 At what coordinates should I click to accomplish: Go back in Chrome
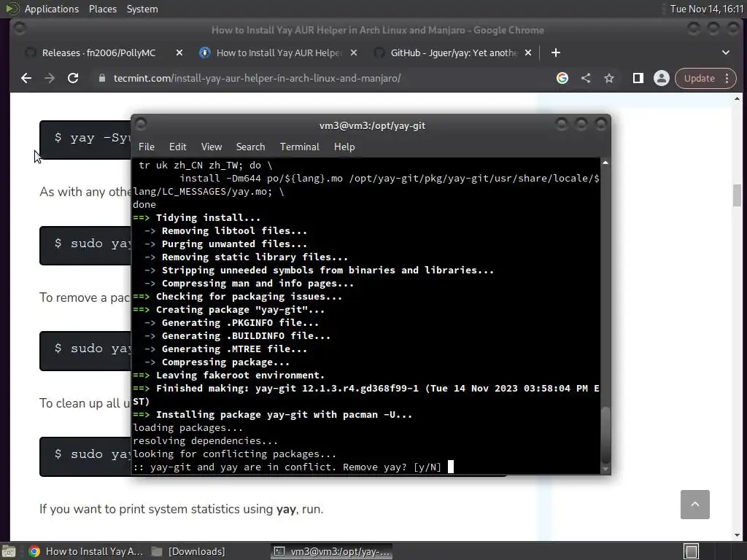pos(26,78)
